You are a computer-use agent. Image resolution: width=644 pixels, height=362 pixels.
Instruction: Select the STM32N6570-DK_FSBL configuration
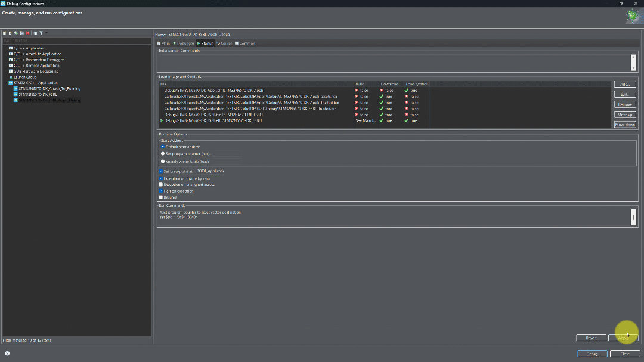(x=38, y=94)
